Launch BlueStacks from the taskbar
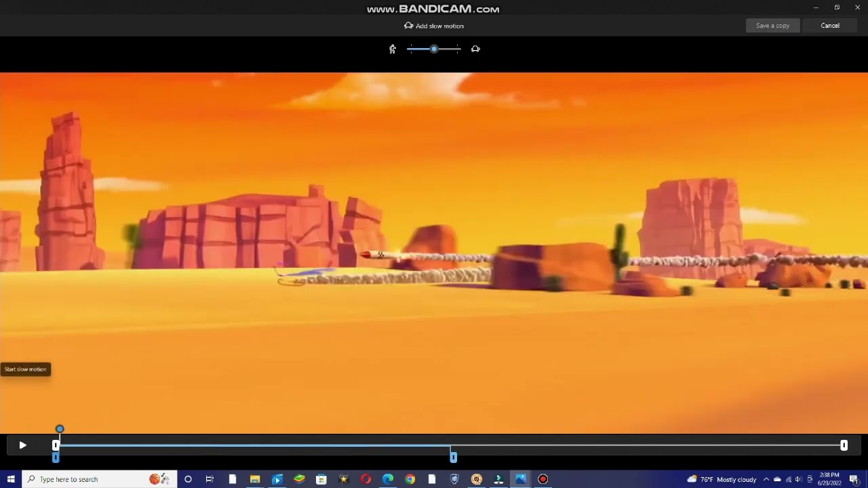This screenshot has width=868, height=488. (299, 479)
